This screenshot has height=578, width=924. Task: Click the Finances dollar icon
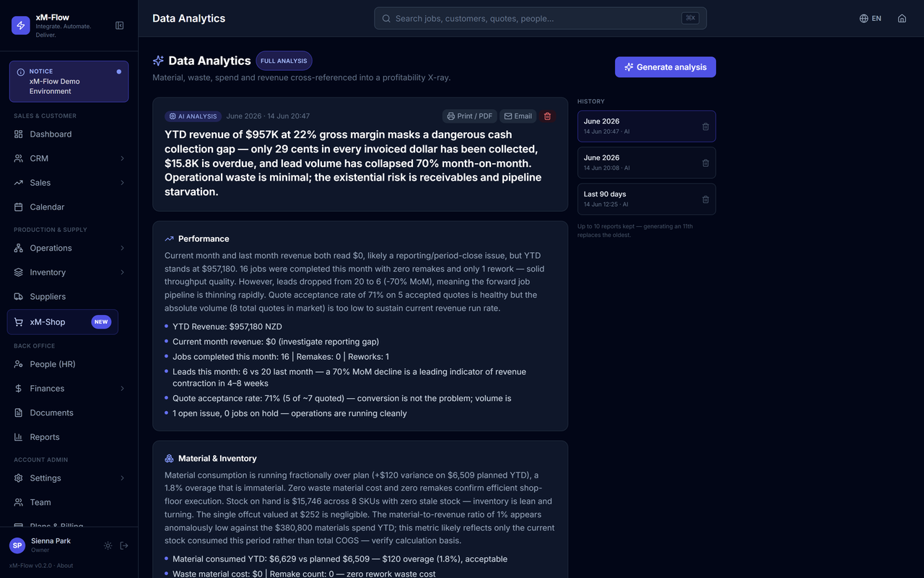[x=19, y=389]
